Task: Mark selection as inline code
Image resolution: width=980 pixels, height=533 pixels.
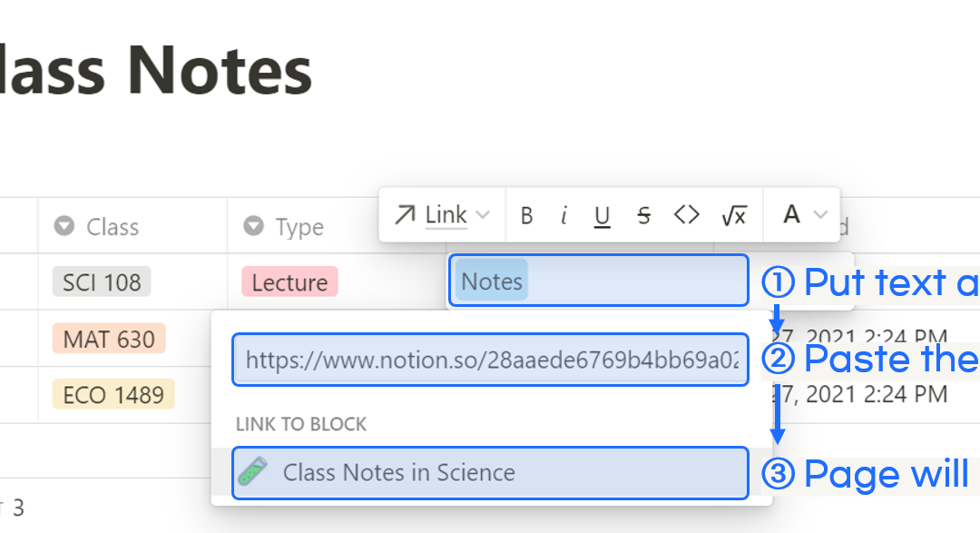Action: pyautogui.click(x=686, y=214)
